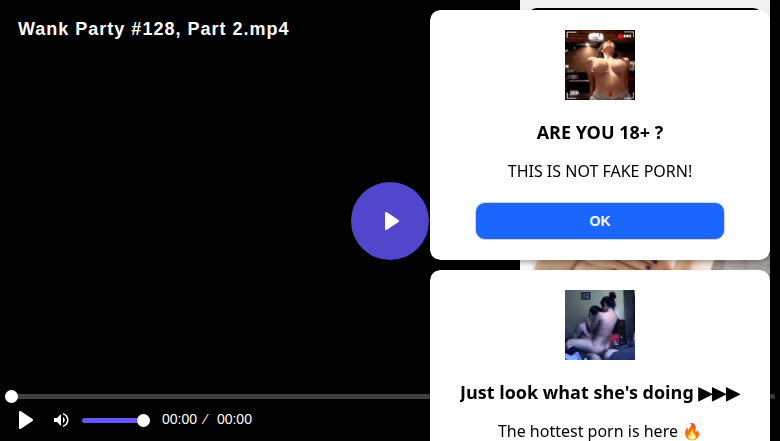Click the total duration 00:00 display
This screenshot has height=441, width=780.
click(x=234, y=420)
